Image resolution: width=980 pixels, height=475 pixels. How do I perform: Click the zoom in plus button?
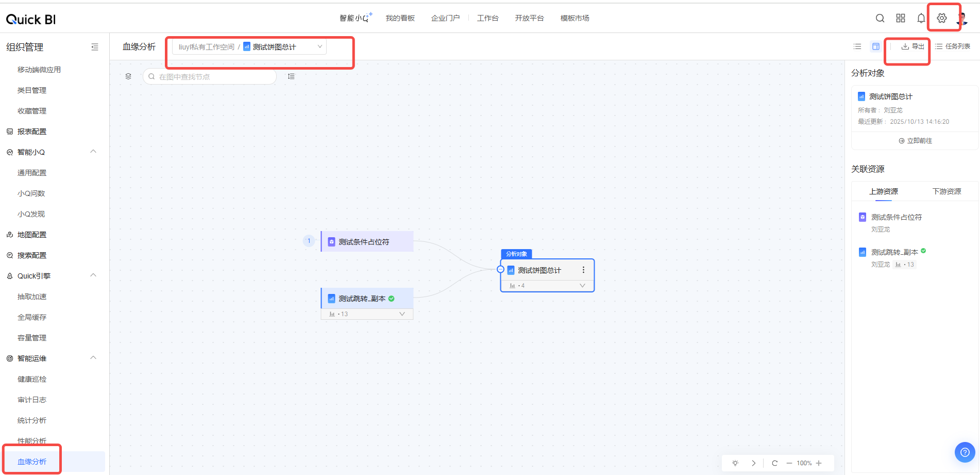(819, 463)
